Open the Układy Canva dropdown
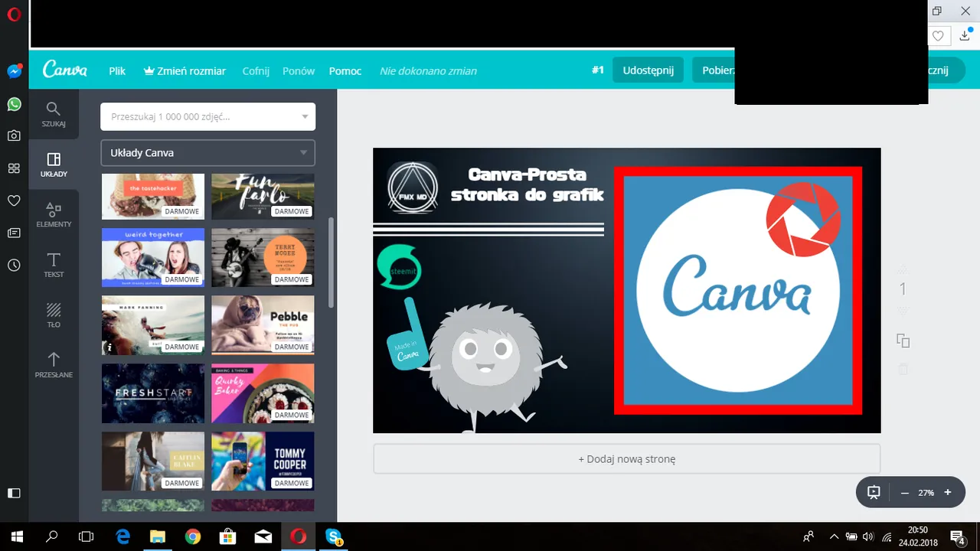 click(207, 153)
